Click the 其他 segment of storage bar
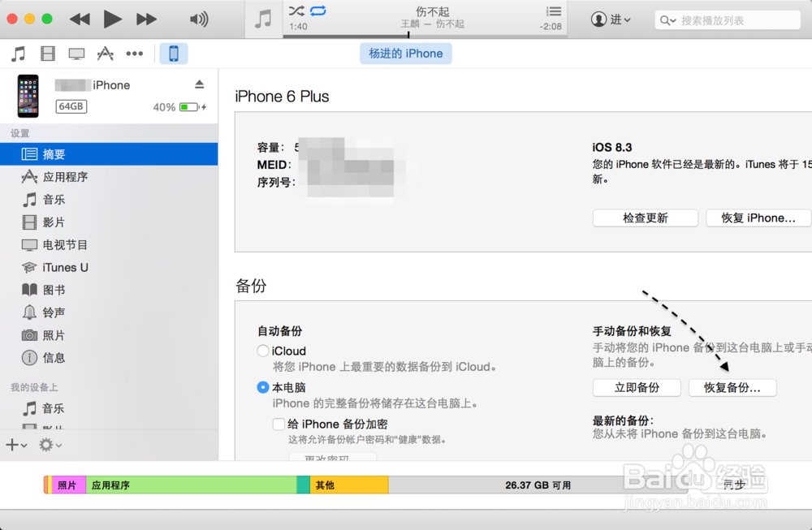812x530 pixels. [x=349, y=485]
